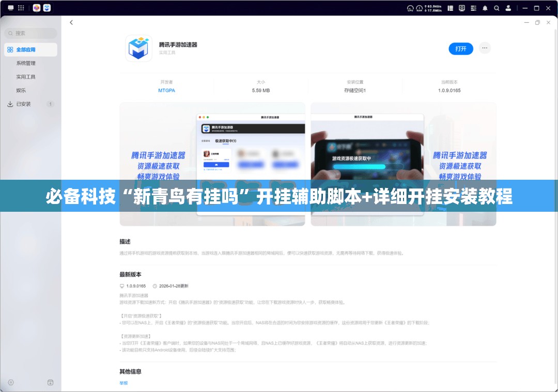
Task: Click the clock icon beside the update date
Action: click(x=155, y=286)
